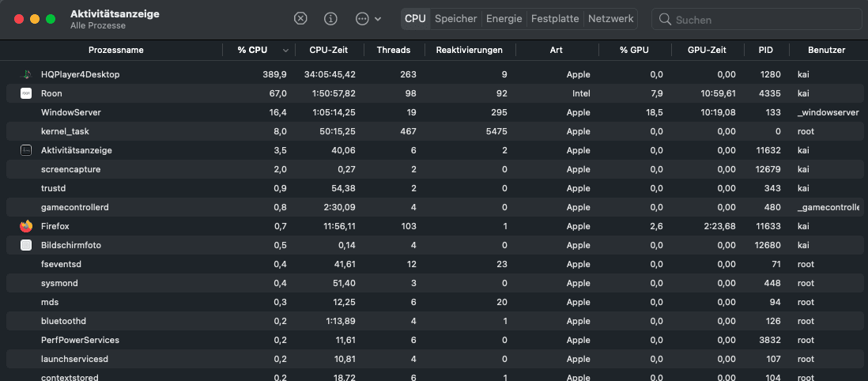868x381 pixels.
Task: Open the ellipsis actions menu icon
Action: pyautogui.click(x=362, y=19)
